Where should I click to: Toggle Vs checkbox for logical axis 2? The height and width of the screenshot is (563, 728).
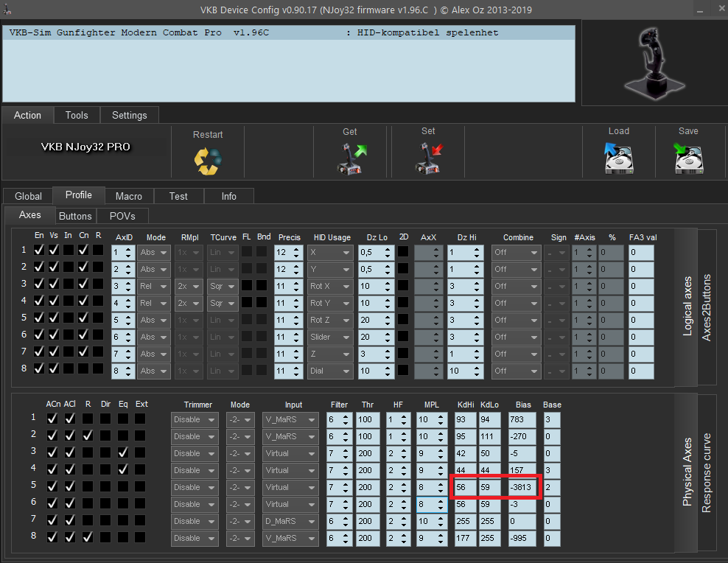tap(54, 267)
